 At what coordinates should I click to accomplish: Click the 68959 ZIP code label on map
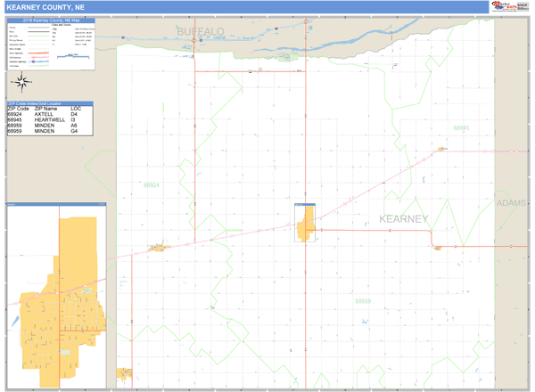coord(362,301)
